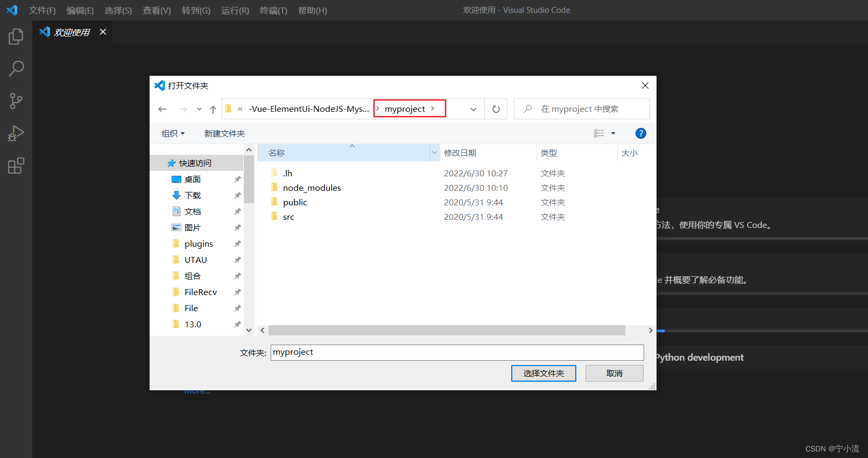Open the 帮助(H) menu

(x=313, y=10)
